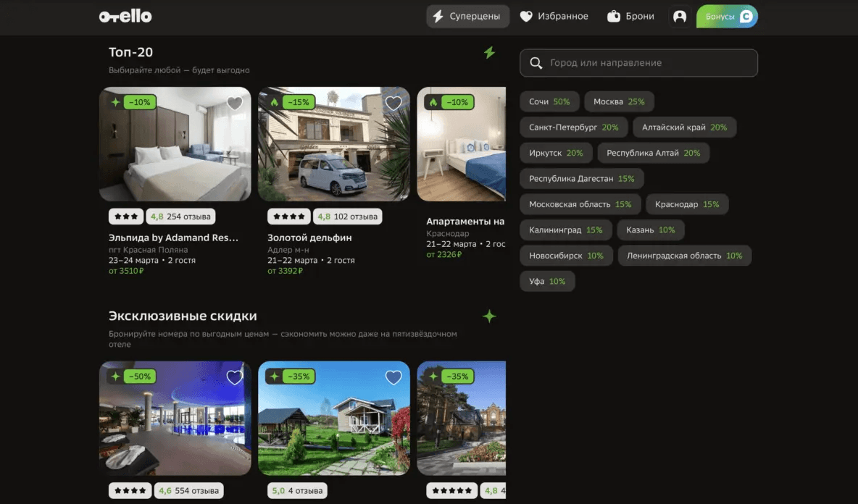Screen dimensions: 858x504
Task: Click -10% badge on Эльпида card
Action: [140, 102]
